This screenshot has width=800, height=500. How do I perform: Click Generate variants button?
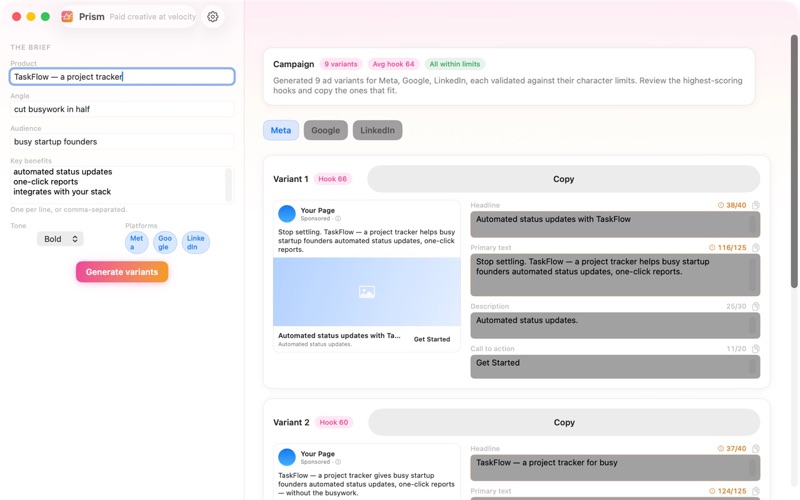(x=122, y=272)
